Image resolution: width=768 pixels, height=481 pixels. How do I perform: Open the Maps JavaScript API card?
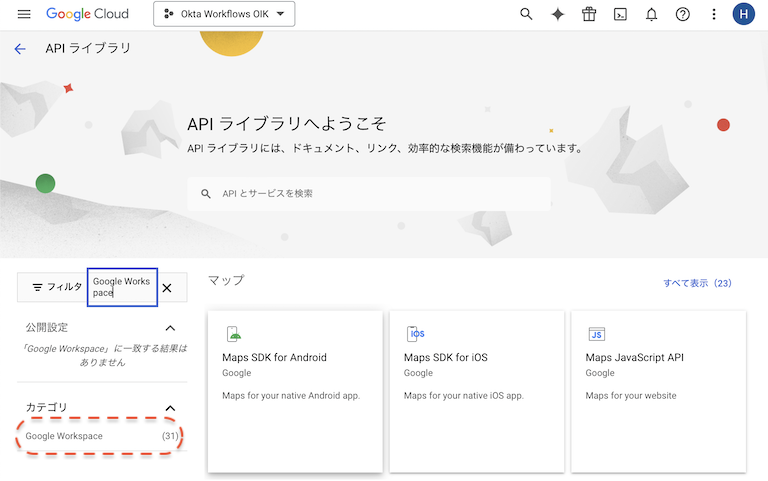pyautogui.click(x=659, y=390)
